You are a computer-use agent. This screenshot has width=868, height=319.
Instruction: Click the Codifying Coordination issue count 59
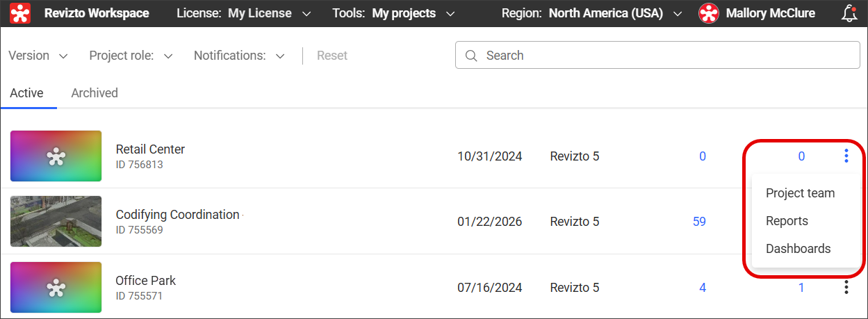pyautogui.click(x=699, y=222)
